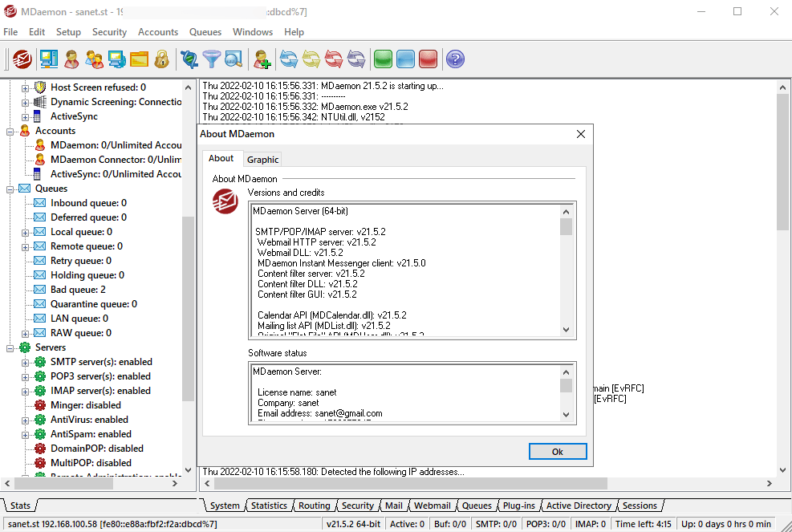Image resolution: width=792 pixels, height=532 pixels.
Task: Select the Holding queue: 0 row
Action: tap(87, 275)
